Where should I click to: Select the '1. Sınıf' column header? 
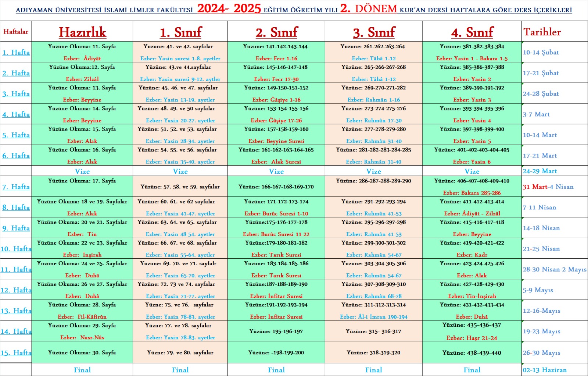(180, 32)
